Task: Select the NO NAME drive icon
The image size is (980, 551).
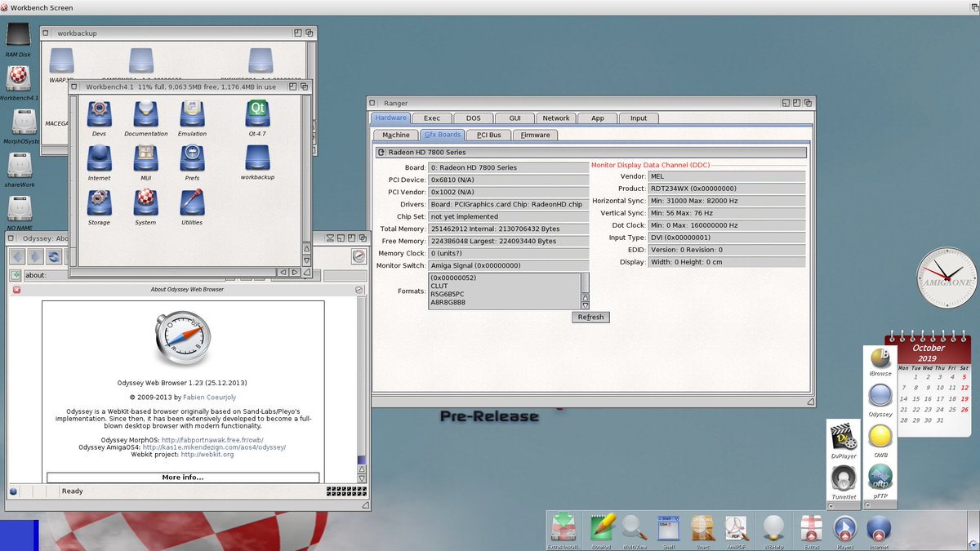Action: click(19, 211)
